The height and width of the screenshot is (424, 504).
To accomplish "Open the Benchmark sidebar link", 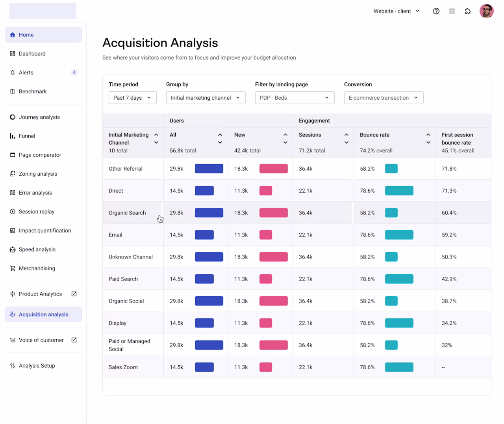I will (x=43, y=91).
